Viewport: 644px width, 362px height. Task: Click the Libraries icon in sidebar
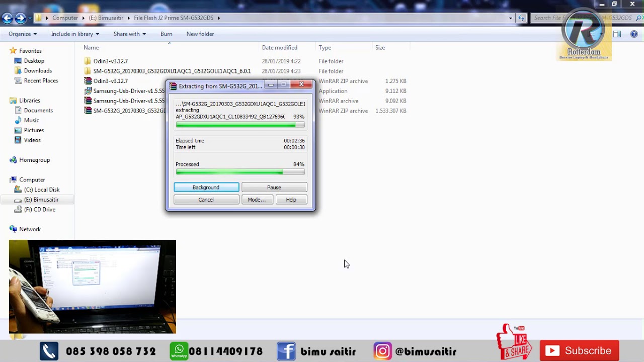13,101
